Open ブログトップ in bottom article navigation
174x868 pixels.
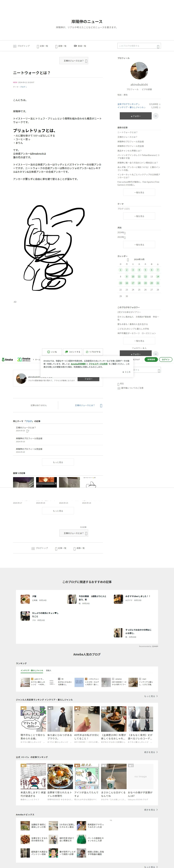pos(40,548)
